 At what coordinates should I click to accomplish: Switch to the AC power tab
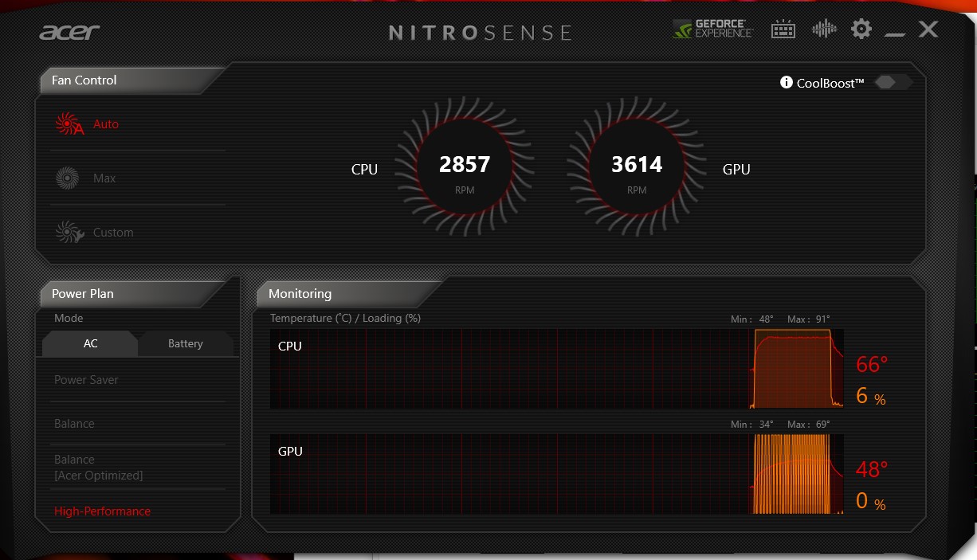click(x=91, y=343)
